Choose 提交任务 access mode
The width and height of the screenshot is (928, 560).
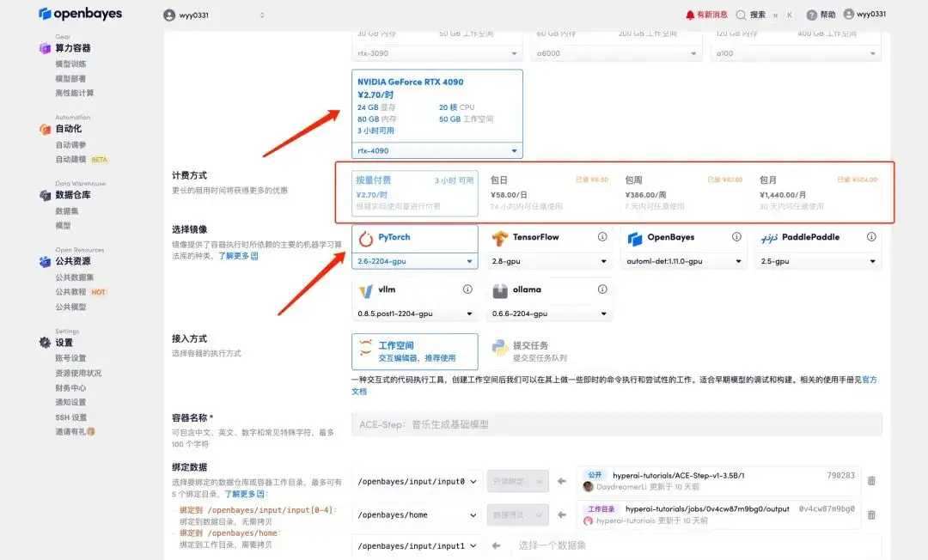tap(548, 351)
